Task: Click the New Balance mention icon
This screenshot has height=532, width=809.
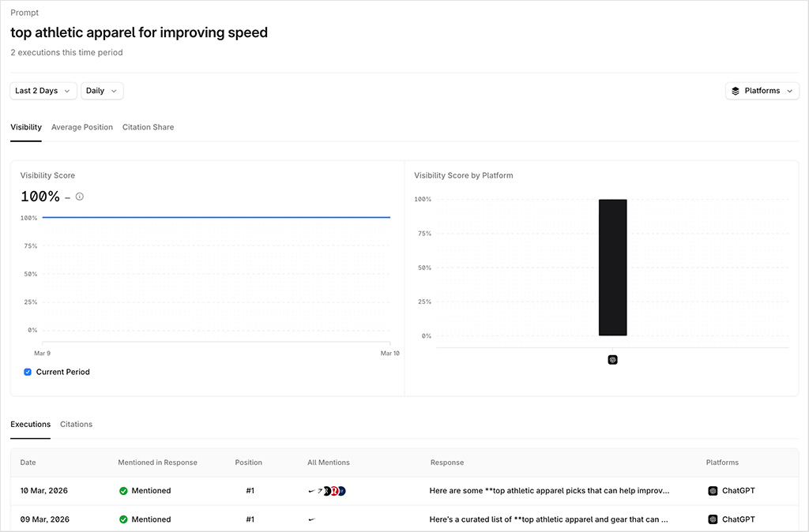Action: click(341, 490)
